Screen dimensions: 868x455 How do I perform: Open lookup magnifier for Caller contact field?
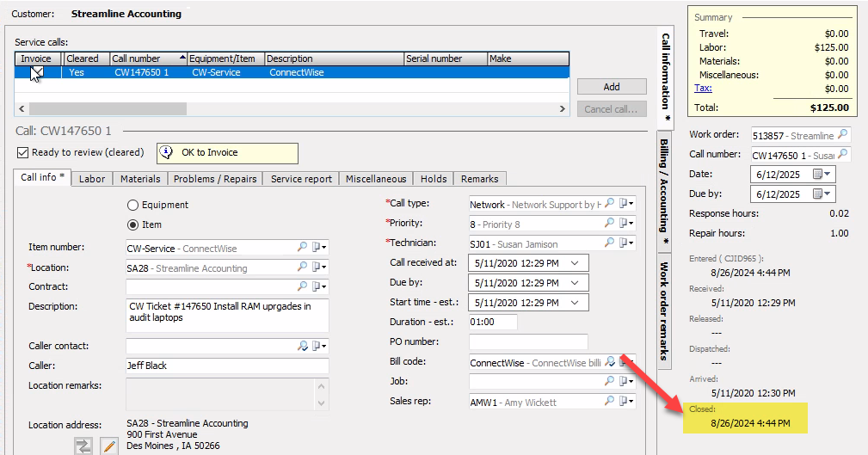pyautogui.click(x=302, y=346)
